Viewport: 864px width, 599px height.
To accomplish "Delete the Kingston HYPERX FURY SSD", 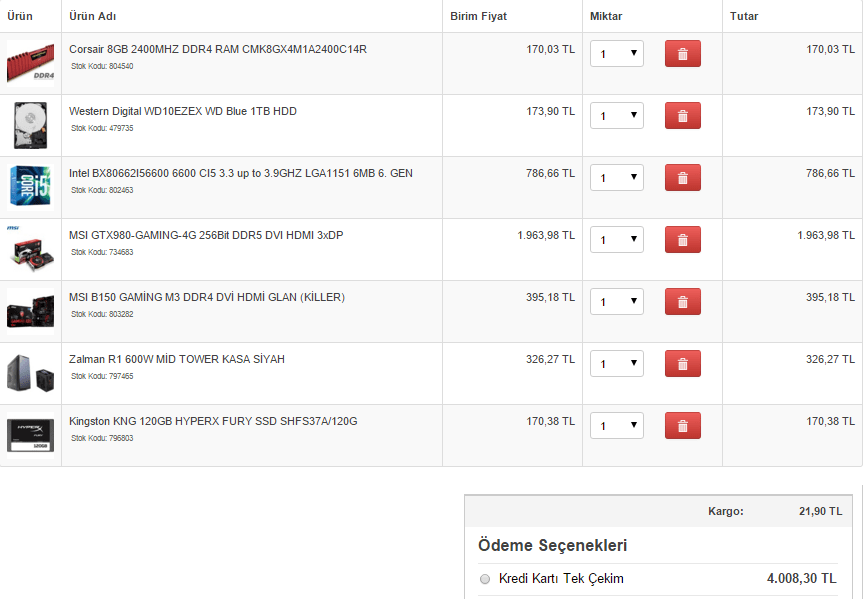I will [683, 425].
